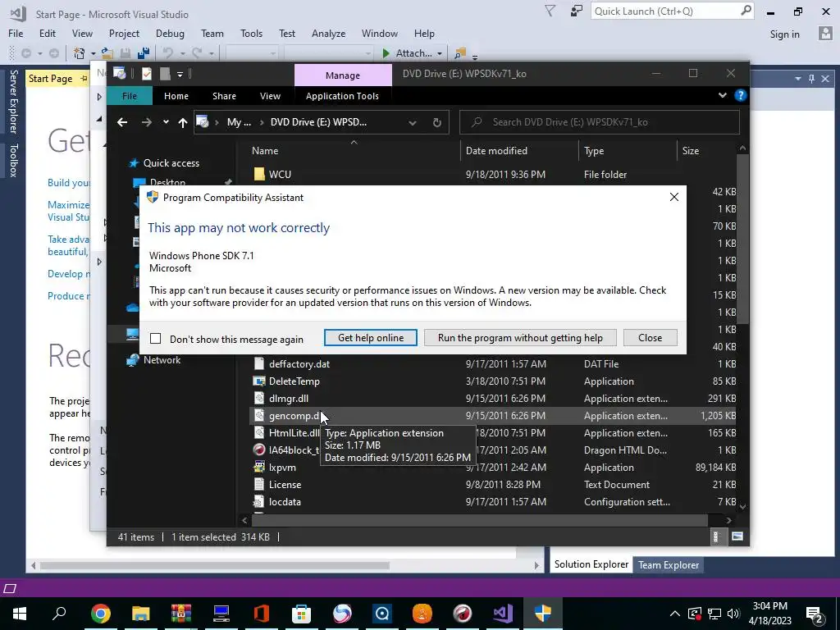Viewport: 840px width, 630px height.
Task: Click the green Attach start arrow
Action: [x=386, y=53]
